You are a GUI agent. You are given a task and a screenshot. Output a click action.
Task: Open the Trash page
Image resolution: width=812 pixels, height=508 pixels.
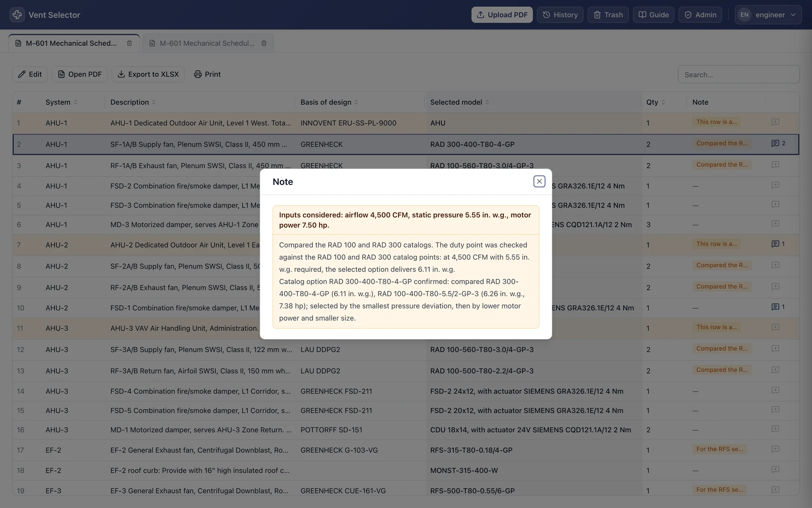click(x=608, y=15)
